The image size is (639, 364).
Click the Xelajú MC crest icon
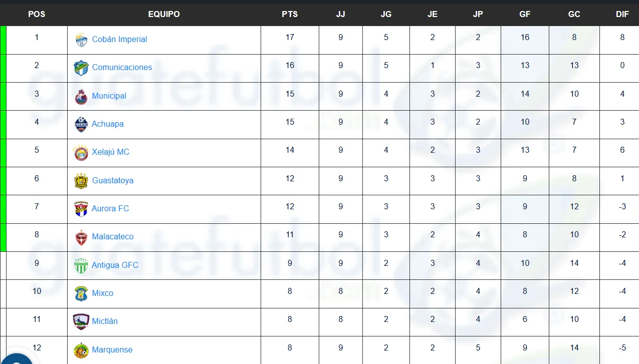tap(81, 153)
